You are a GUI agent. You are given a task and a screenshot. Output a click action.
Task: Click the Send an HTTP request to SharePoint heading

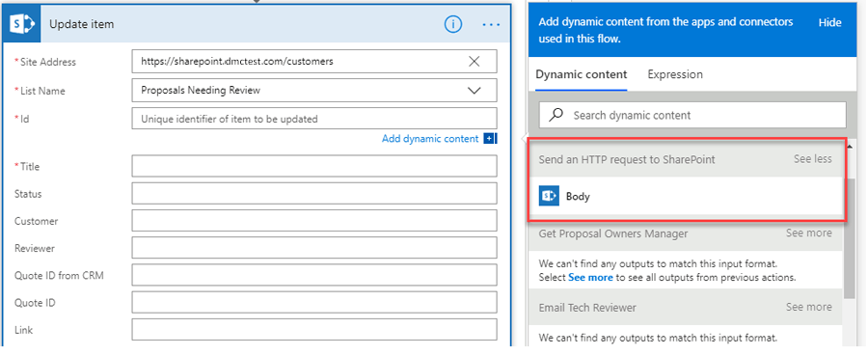tap(627, 159)
